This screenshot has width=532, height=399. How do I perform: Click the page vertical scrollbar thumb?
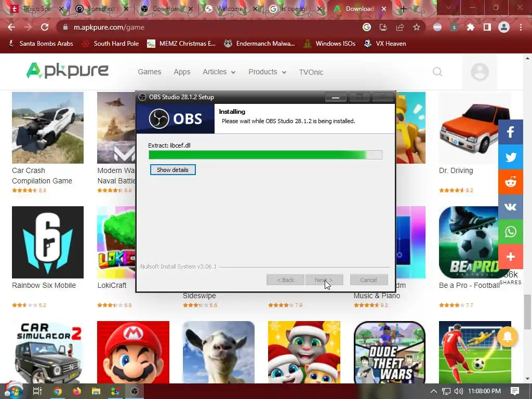click(x=527, y=312)
